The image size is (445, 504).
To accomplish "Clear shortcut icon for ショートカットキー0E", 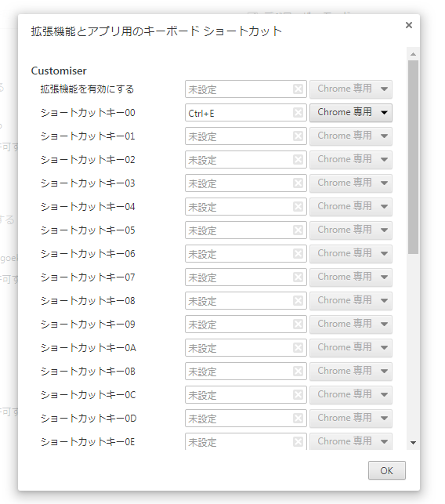I will coord(298,441).
